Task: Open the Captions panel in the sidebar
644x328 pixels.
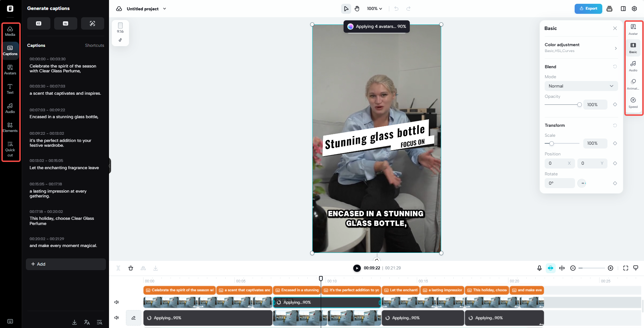Action: [x=10, y=50]
